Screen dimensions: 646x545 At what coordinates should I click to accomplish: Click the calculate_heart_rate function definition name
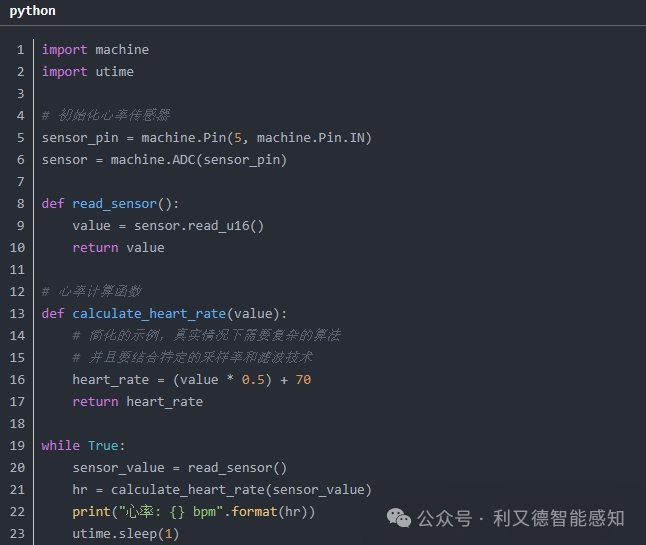pos(149,314)
